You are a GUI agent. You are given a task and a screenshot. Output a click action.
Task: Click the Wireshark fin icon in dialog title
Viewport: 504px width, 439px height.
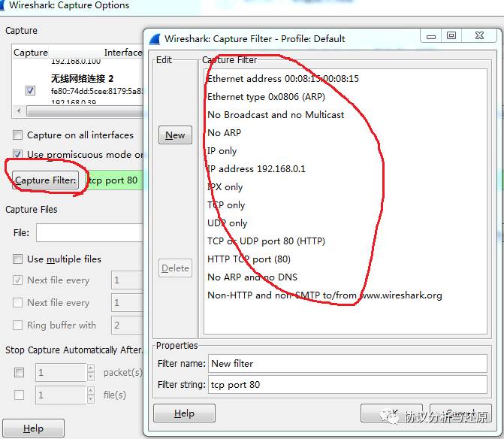pos(155,39)
